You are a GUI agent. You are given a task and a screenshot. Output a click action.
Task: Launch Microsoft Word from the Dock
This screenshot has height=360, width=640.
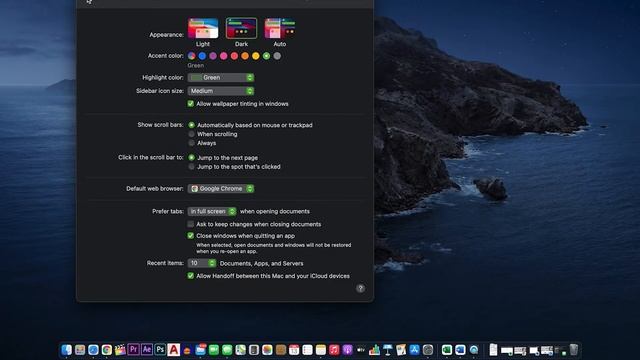460,350
